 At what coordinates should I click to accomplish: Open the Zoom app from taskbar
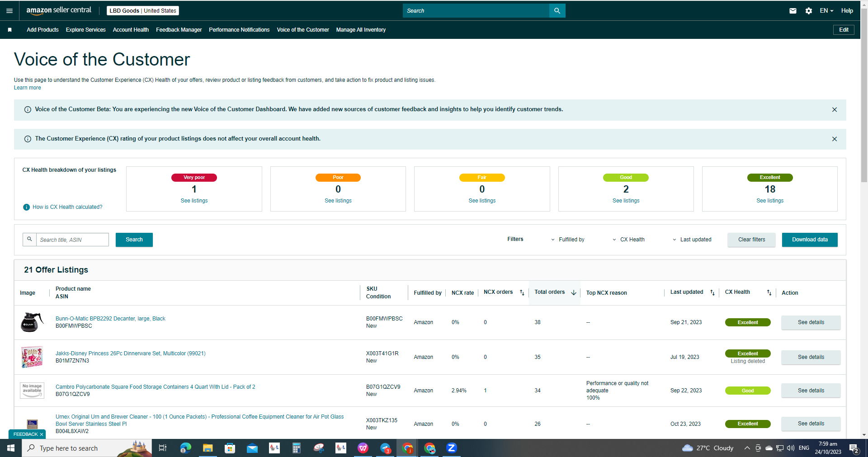(x=451, y=448)
